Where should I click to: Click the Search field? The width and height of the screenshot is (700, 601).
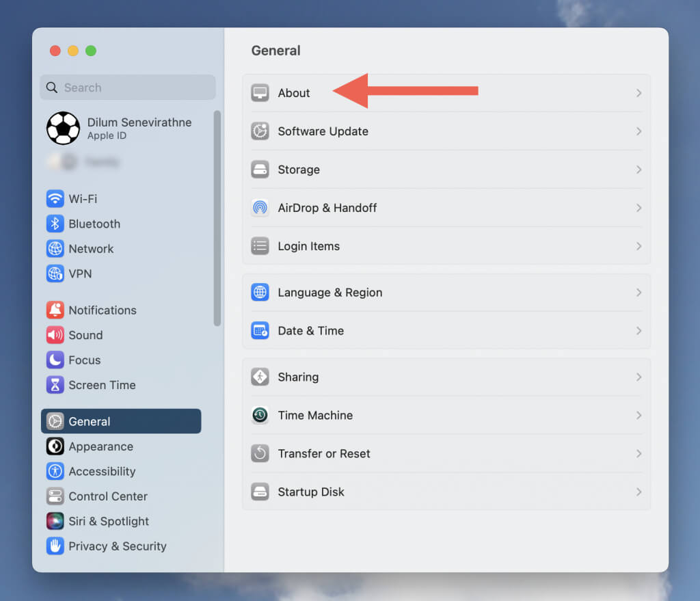coord(128,88)
